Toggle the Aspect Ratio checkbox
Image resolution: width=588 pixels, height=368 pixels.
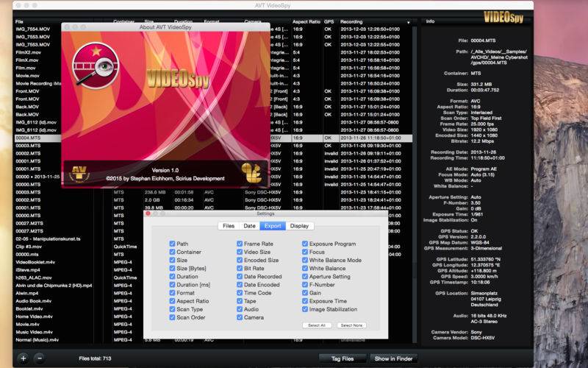[x=172, y=301]
